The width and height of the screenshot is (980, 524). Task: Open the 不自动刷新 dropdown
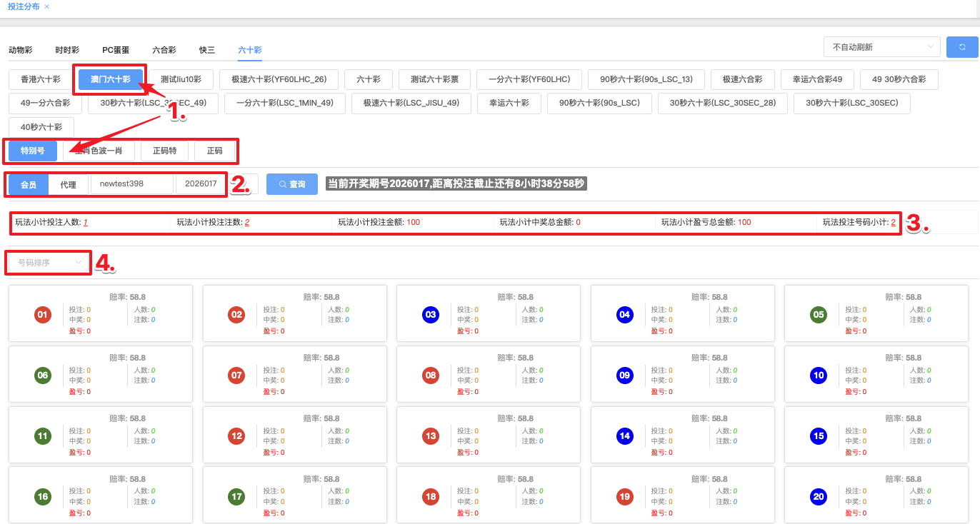click(x=881, y=47)
